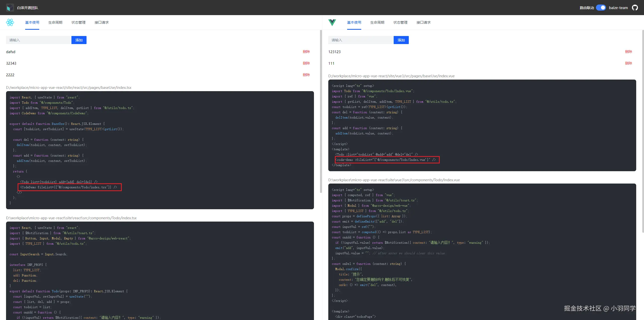Toggle the 路由联动 switch

[x=601, y=8]
